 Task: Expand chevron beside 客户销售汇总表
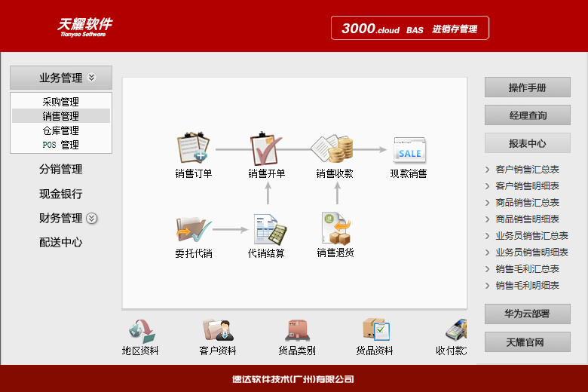(x=487, y=170)
